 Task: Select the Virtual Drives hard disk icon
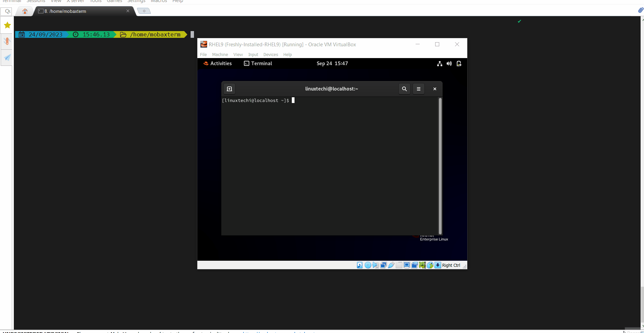360,265
